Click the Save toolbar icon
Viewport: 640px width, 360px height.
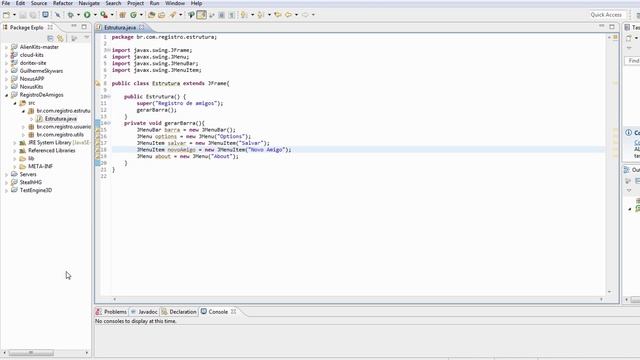coord(23,15)
